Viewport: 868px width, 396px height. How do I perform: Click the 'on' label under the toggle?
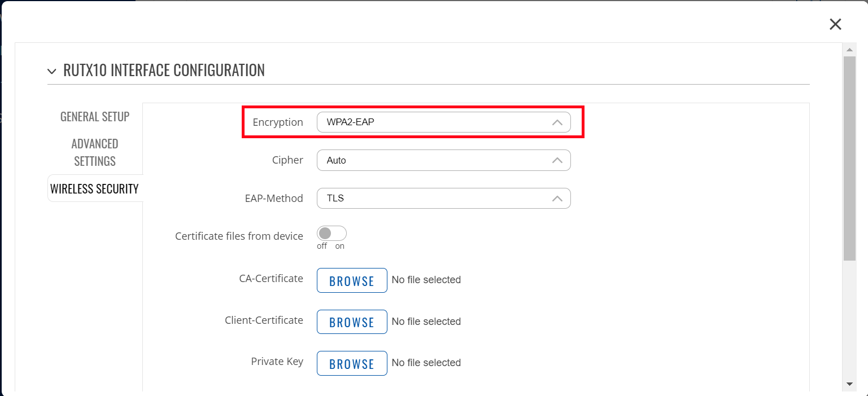[340, 247]
